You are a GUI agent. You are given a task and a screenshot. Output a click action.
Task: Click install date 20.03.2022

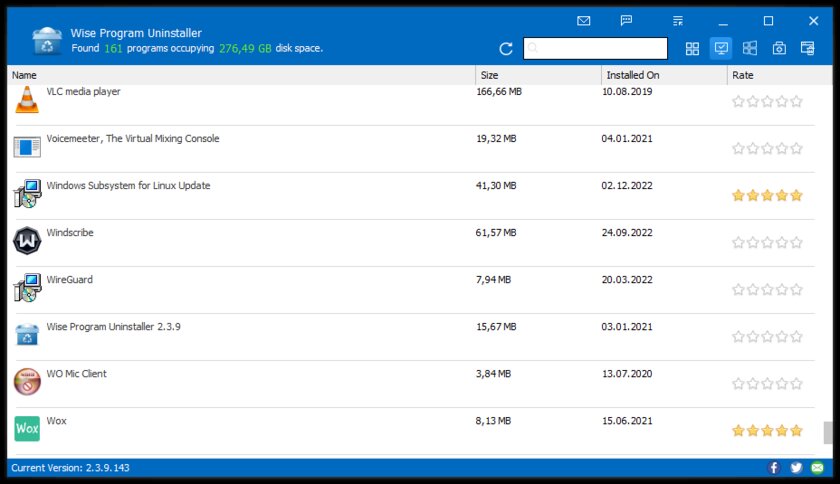(627, 280)
